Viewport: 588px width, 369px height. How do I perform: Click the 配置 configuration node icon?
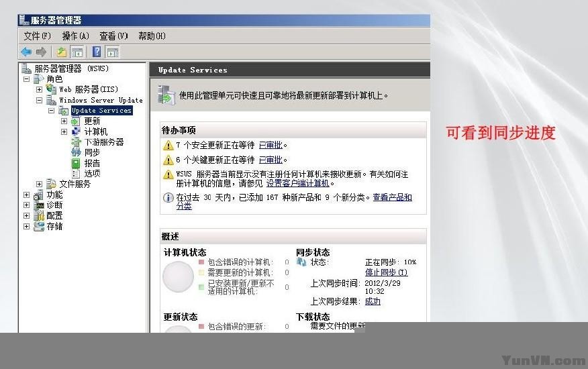pos(39,215)
